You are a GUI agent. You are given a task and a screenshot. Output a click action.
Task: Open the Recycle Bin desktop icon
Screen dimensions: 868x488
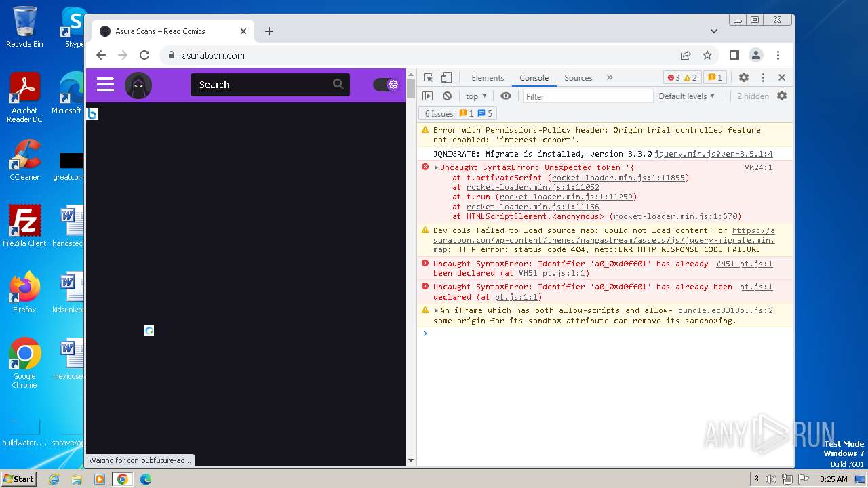click(24, 27)
